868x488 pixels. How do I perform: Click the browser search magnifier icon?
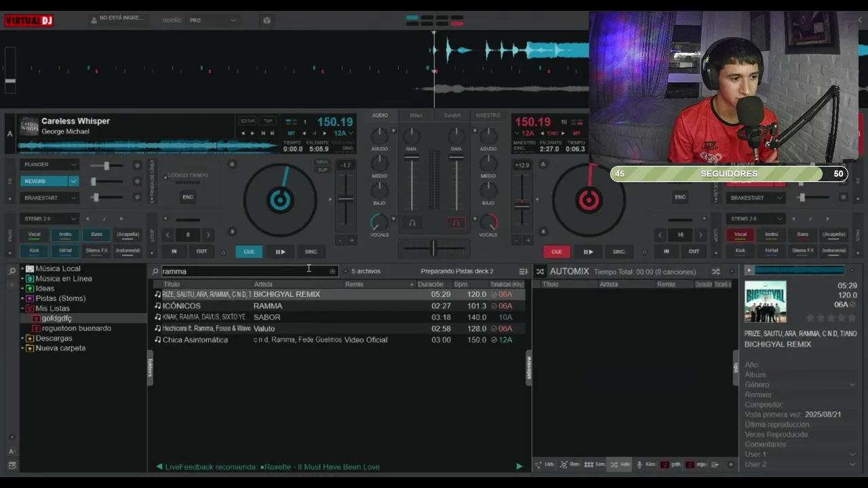coord(155,271)
